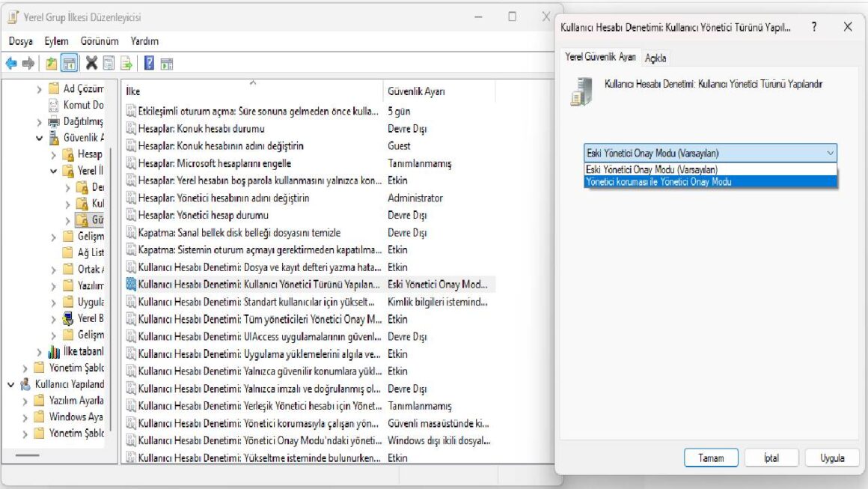Click the 'Komut Do' script icon in tree
The width and height of the screenshot is (868, 489).
(54, 105)
